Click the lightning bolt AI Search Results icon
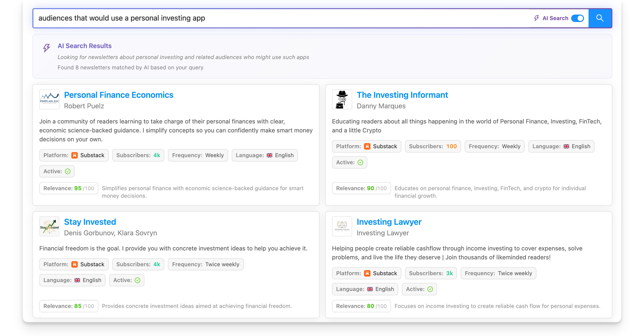The width and height of the screenshot is (644, 336). pyautogui.click(x=46, y=48)
